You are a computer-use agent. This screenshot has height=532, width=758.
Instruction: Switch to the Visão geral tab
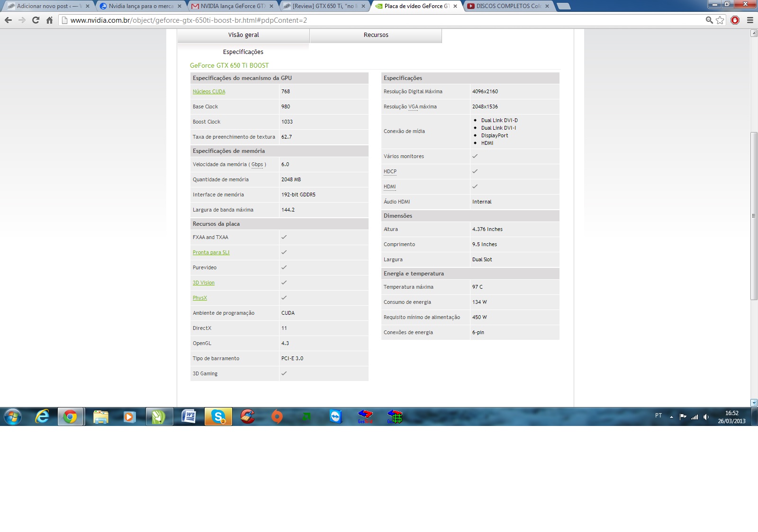[244, 35]
